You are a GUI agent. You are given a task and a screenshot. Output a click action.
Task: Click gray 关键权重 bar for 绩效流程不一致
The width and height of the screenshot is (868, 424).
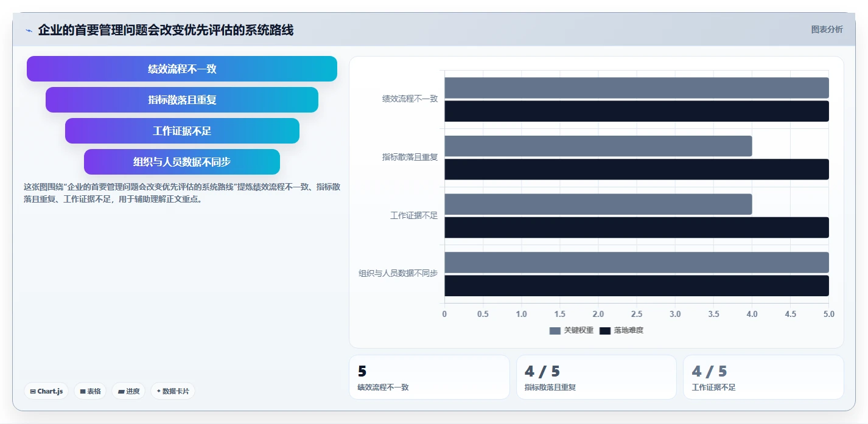coord(637,88)
